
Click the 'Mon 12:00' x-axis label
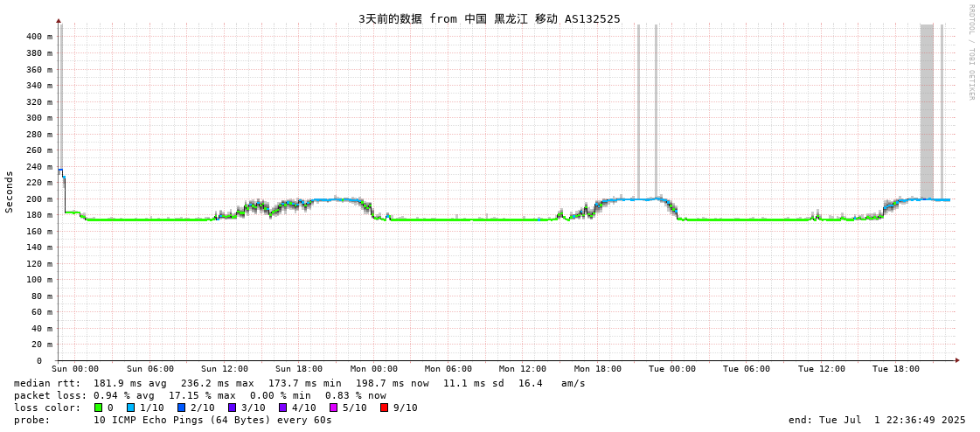(523, 369)
